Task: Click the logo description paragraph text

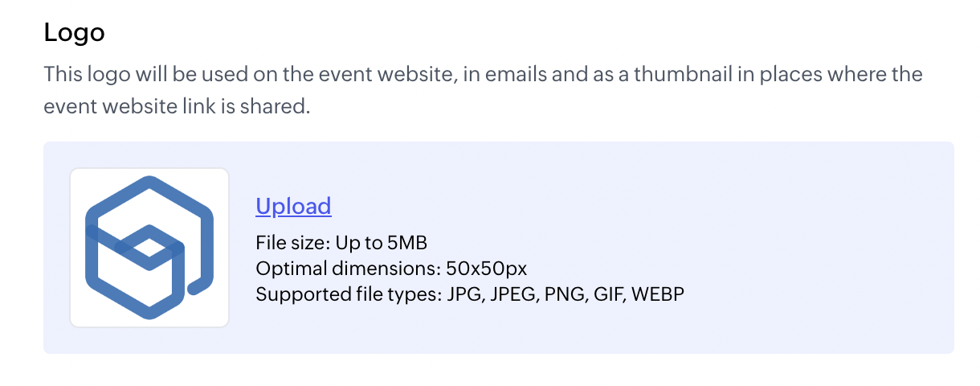Action: click(482, 76)
